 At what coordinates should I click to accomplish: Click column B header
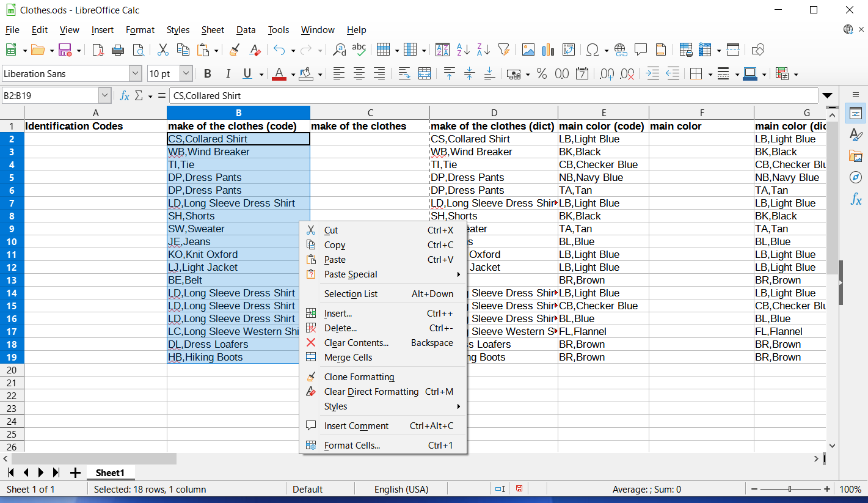(238, 112)
